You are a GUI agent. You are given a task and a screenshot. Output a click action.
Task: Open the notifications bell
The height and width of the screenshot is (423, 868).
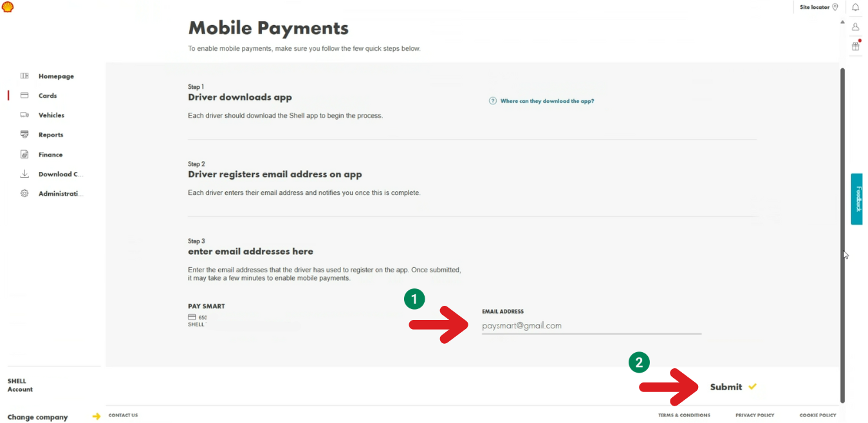point(855,7)
